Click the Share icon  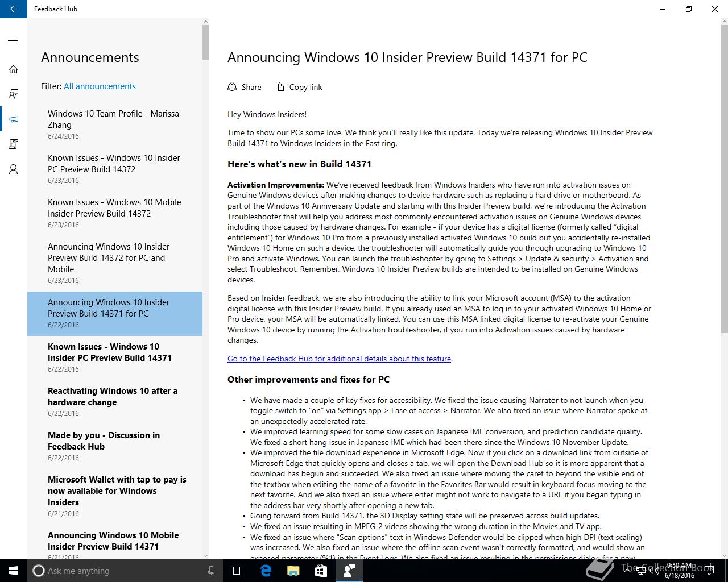click(x=232, y=87)
